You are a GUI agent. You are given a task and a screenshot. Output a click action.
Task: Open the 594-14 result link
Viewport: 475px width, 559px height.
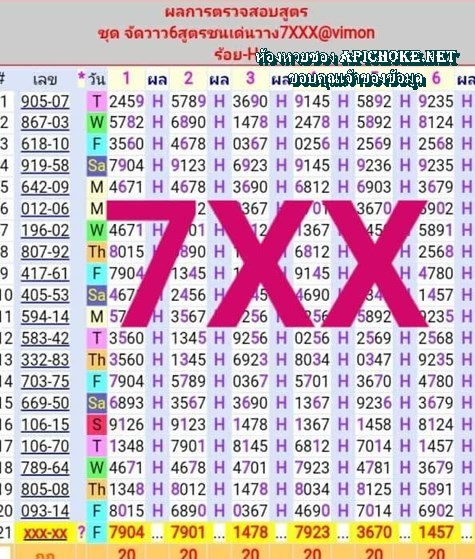(x=45, y=317)
